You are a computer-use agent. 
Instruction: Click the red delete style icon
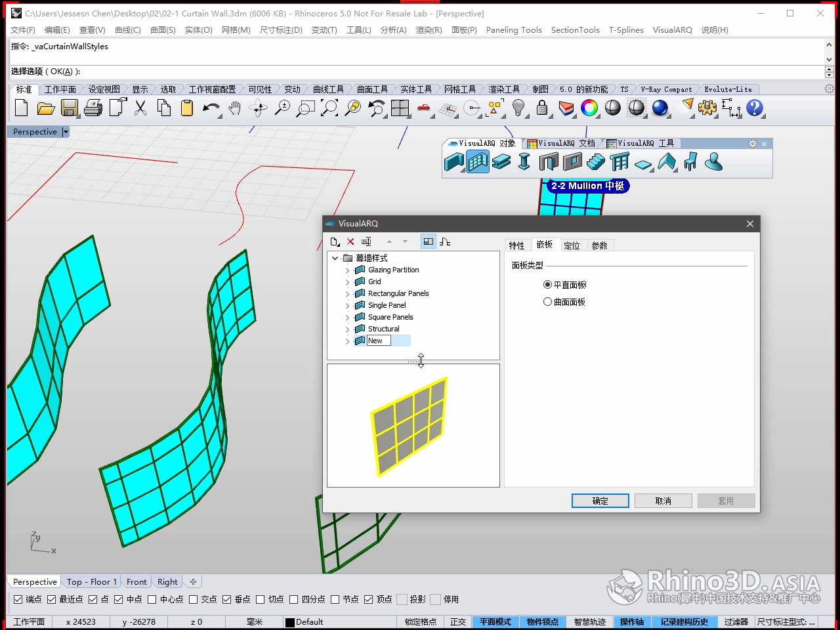350,241
